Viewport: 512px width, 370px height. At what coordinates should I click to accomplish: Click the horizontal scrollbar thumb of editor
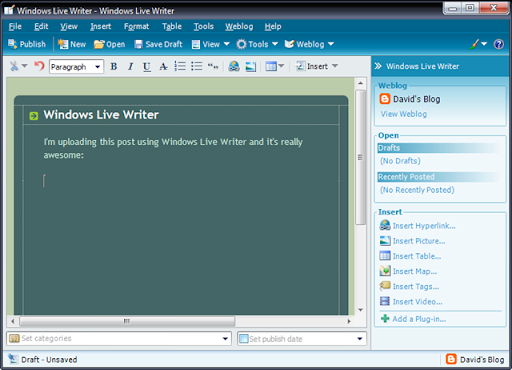[127, 321]
